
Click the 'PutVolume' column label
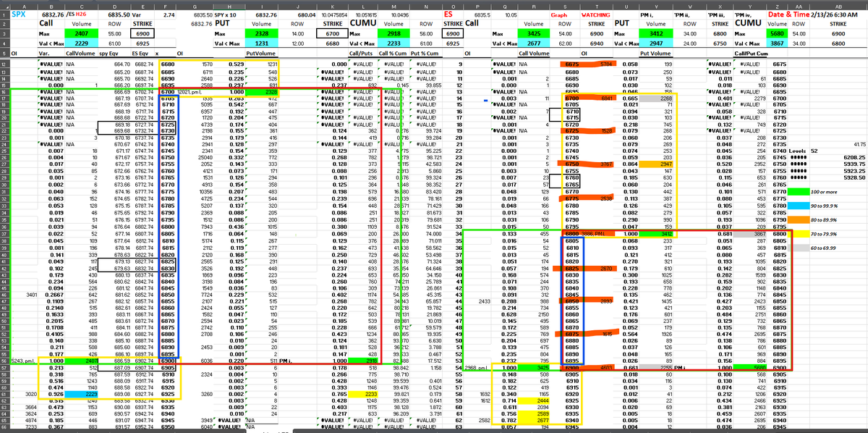click(260, 53)
